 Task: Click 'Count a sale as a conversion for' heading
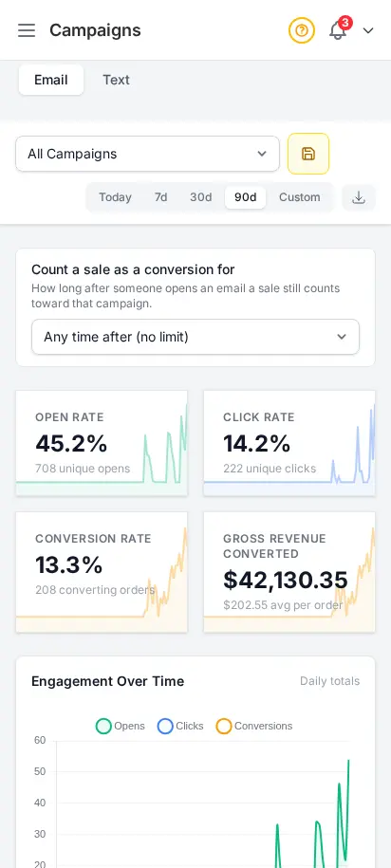click(x=133, y=269)
